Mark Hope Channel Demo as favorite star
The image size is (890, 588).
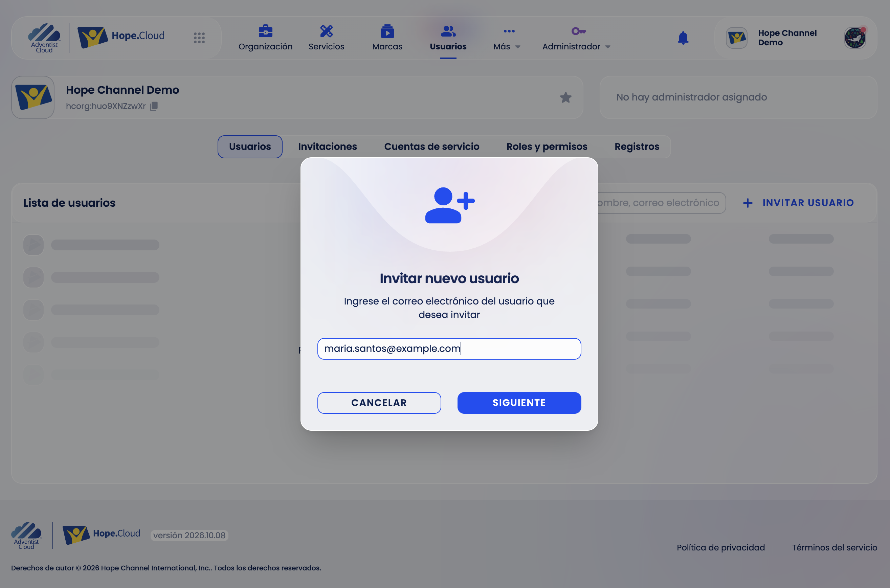(x=565, y=97)
